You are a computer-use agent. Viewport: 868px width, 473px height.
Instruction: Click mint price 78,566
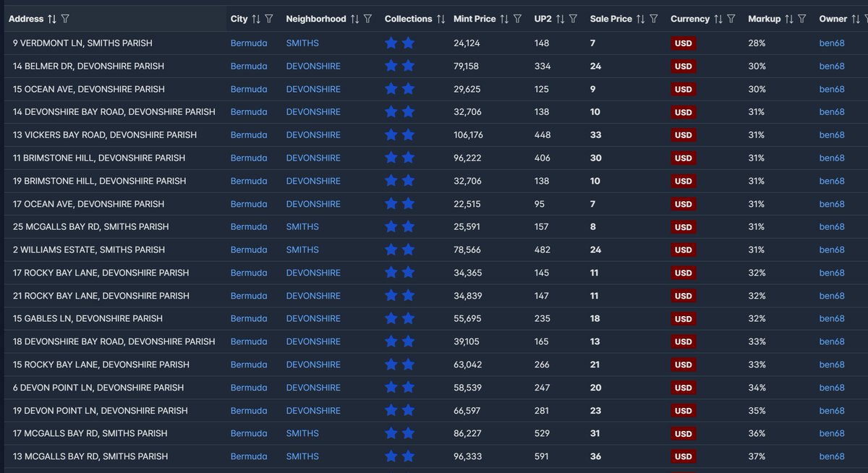coord(467,250)
